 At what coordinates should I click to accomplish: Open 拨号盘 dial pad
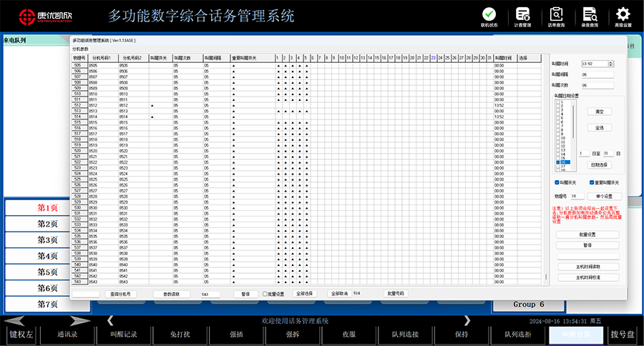pos(623,335)
